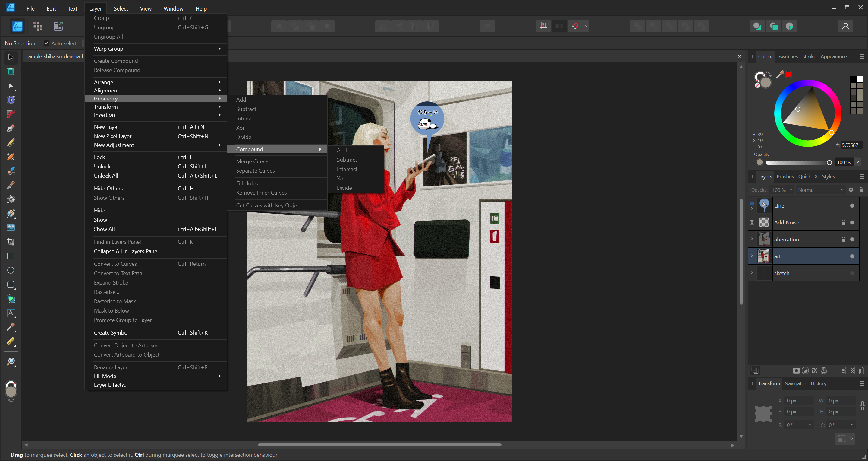Expand the aberration layer group

(x=752, y=239)
